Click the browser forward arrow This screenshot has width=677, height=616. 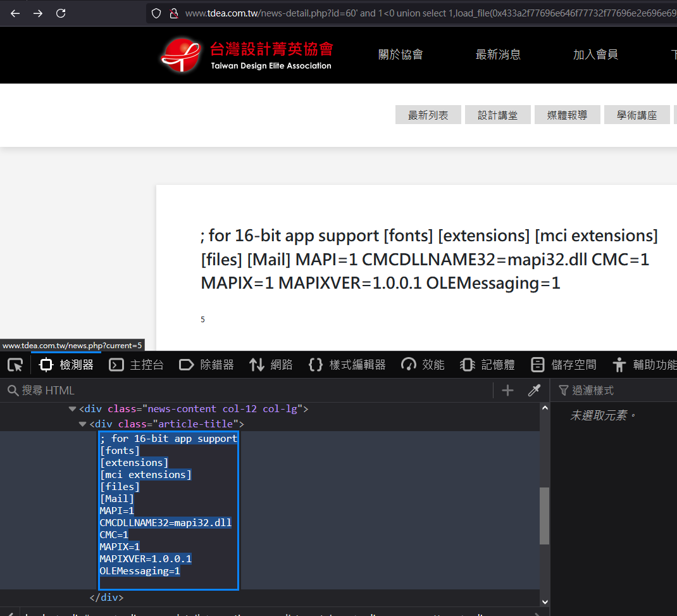(x=38, y=13)
